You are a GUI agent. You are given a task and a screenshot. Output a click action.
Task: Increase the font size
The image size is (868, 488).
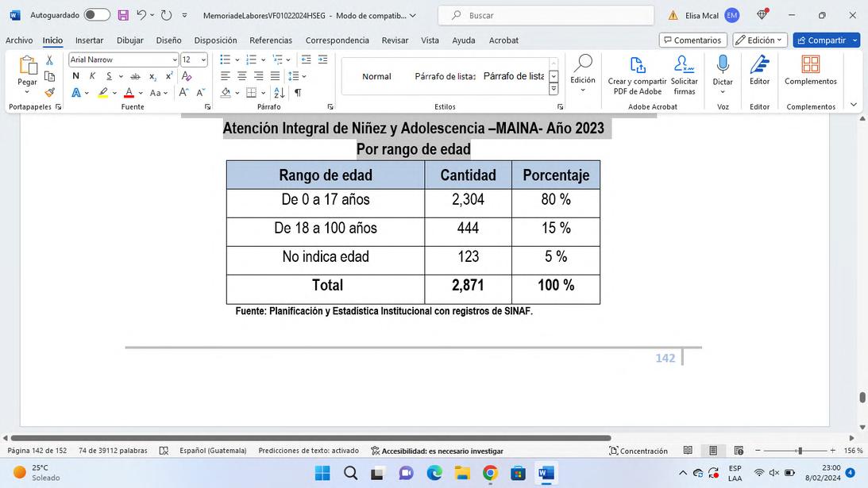[x=183, y=92]
